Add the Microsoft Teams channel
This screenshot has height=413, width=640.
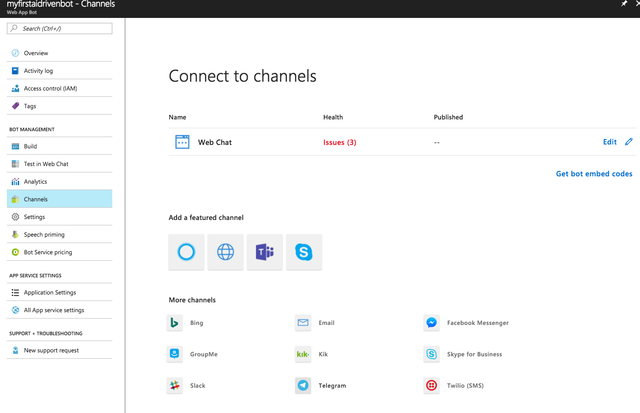coord(264,252)
